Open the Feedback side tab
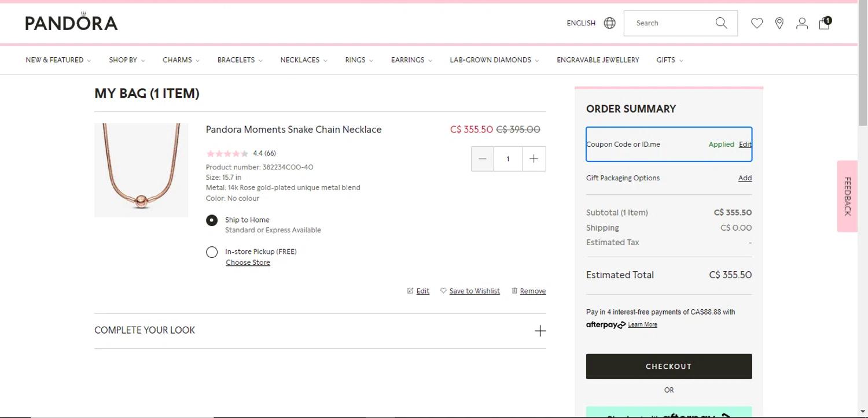868x418 pixels. pyautogui.click(x=847, y=196)
